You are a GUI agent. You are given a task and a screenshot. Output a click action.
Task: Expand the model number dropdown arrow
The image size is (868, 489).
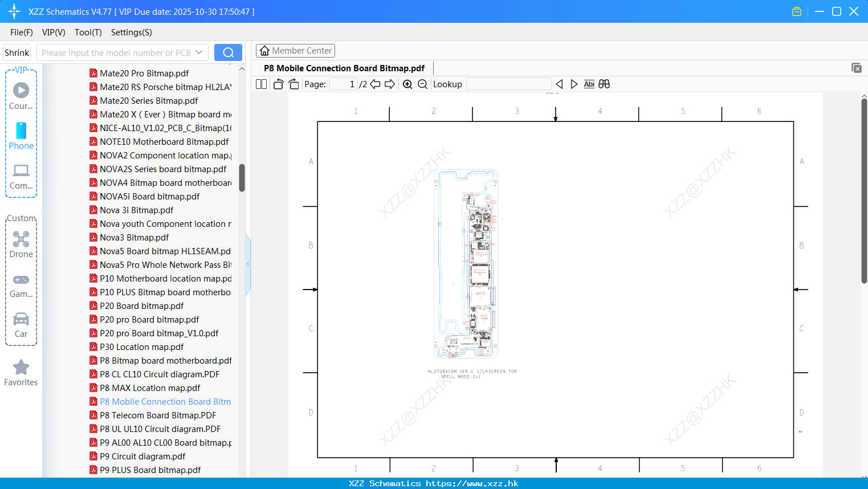point(199,52)
